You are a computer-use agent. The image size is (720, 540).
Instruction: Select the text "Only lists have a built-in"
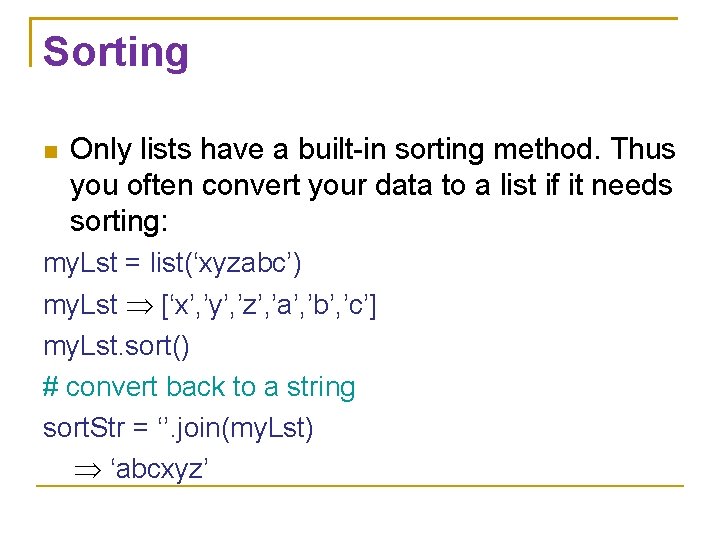pyautogui.click(x=232, y=150)
